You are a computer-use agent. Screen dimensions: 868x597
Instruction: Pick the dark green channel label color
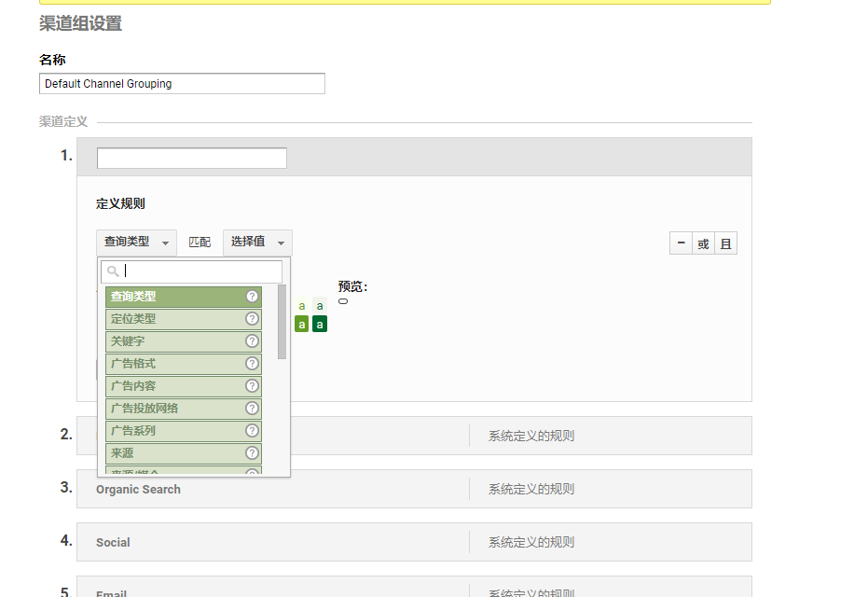pos(319,323)
